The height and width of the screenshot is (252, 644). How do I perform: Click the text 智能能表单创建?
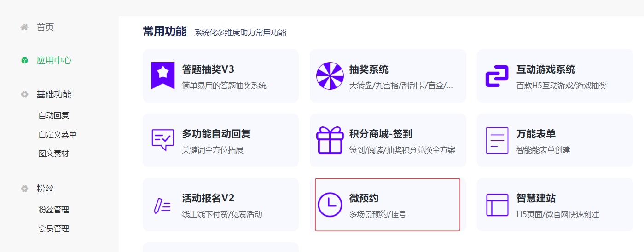coord(543,150)
